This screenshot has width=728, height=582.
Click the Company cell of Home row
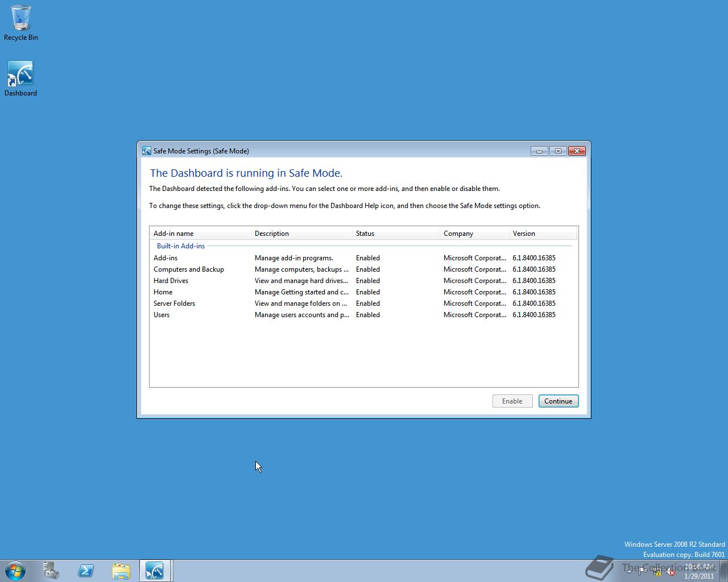pos(475,292)
